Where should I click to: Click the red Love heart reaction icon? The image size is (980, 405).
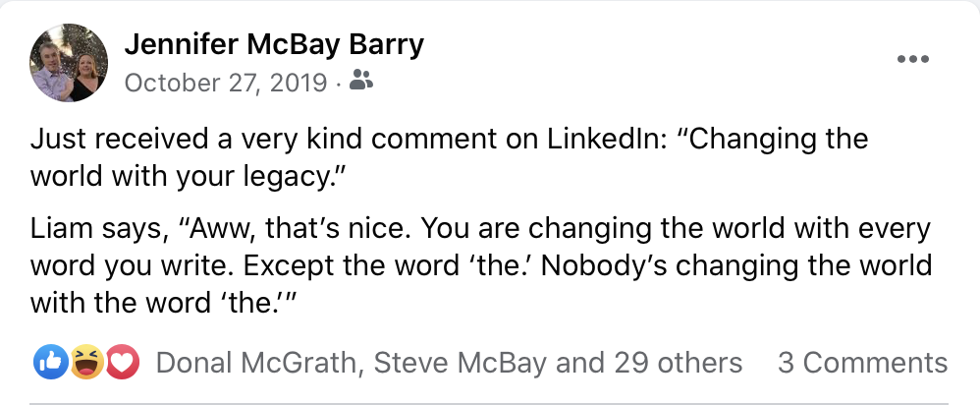122,364
